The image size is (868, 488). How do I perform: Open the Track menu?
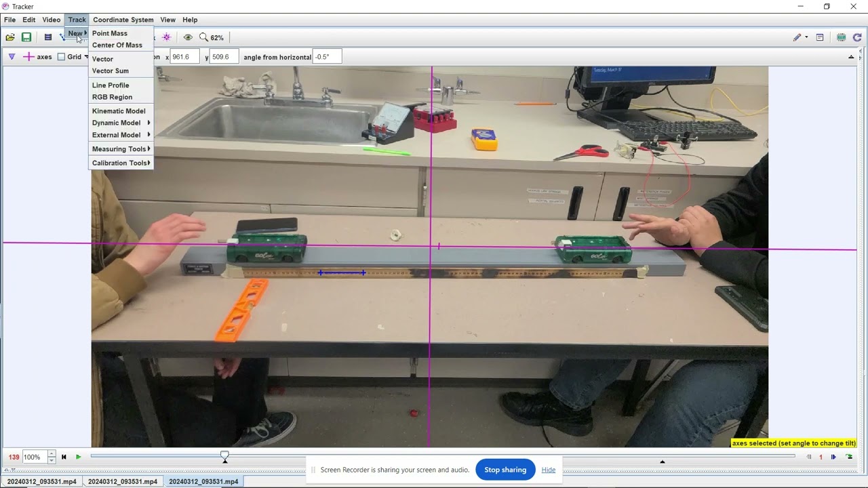[77, 20]
